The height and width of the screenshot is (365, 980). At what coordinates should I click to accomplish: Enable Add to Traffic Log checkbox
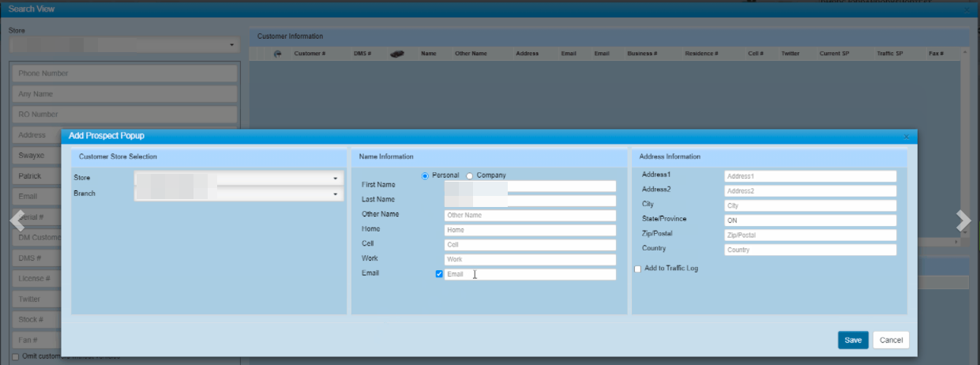[x=638, y=269]
